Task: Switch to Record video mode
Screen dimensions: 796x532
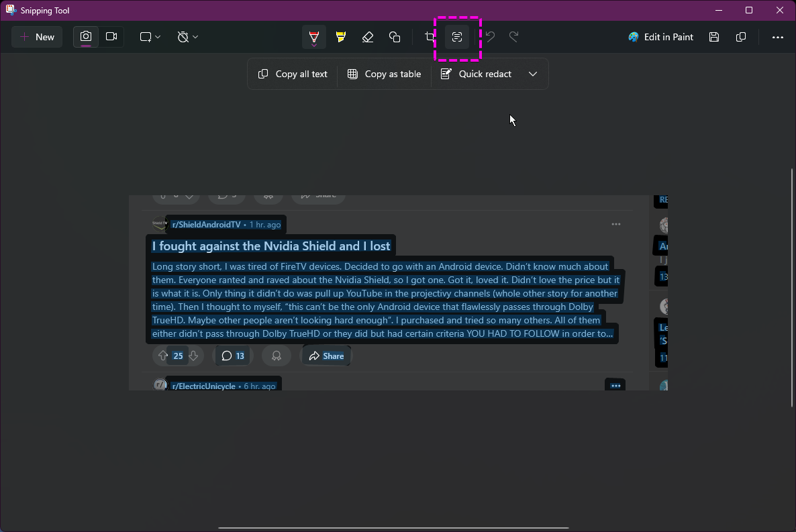Action: 111,36
